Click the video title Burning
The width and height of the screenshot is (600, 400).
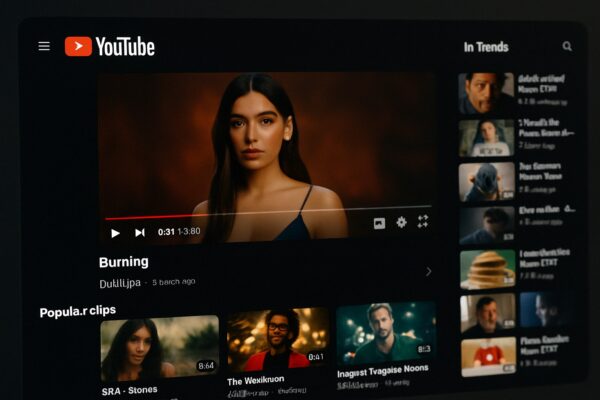[124, 262]
